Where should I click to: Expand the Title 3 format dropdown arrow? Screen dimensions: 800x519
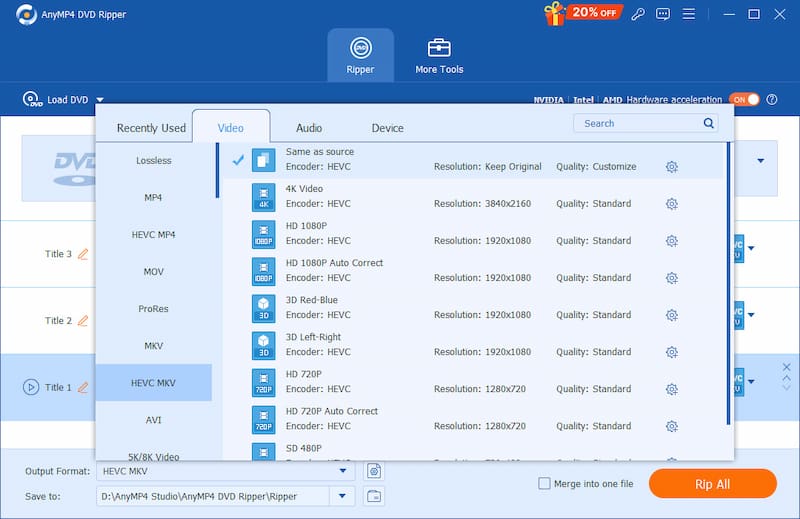click(x=751, y=249)
